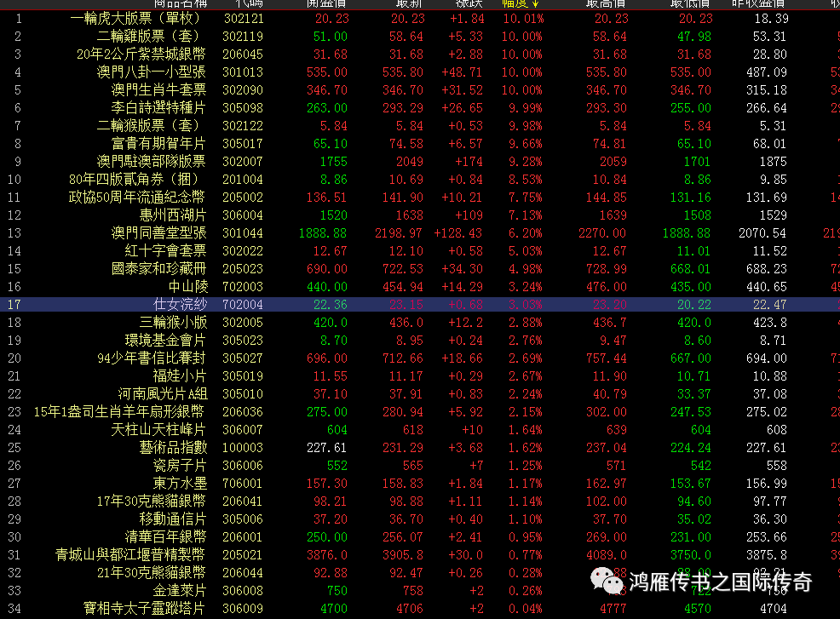Select row 國泰家和珍藏冊
This screenshot has width=840, height=619.
pos(420,269)
